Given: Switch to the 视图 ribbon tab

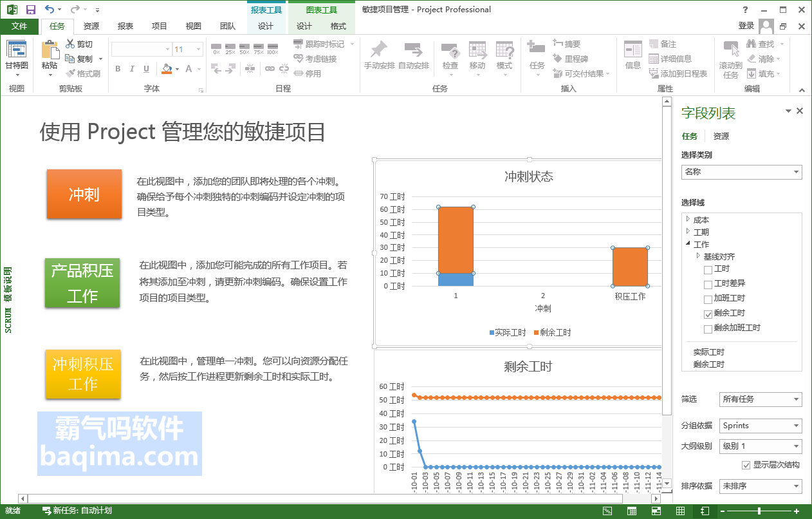Looking at the screenshot, I should coord(194,26).
